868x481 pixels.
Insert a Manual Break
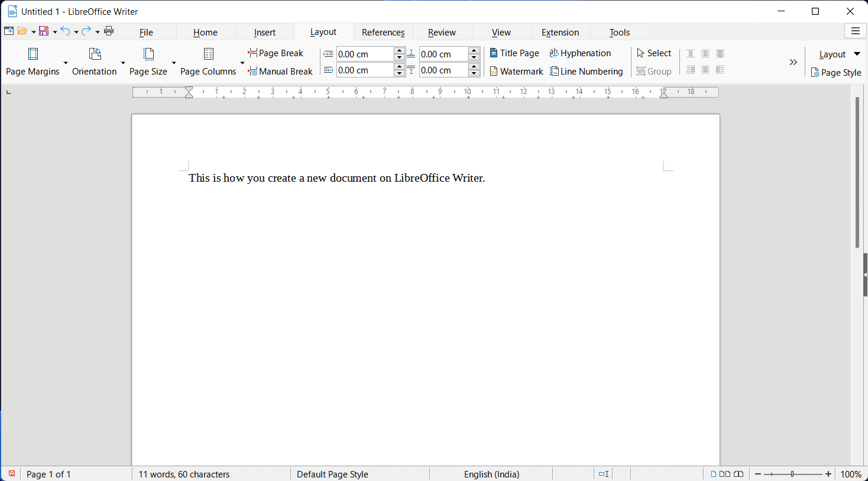(x=280, y=72)
